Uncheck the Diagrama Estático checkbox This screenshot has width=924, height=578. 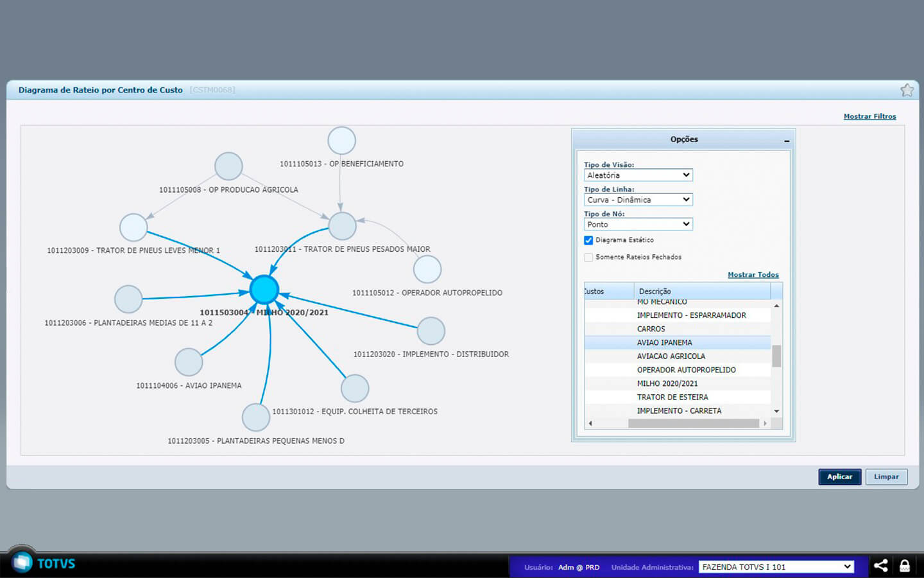(x=588, y=240)
